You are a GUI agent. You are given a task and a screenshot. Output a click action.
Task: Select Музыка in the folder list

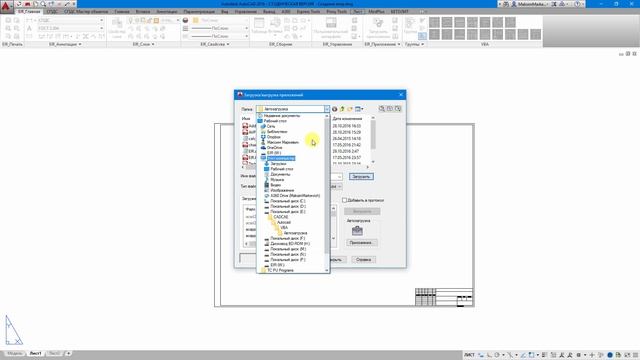point(277,180)
